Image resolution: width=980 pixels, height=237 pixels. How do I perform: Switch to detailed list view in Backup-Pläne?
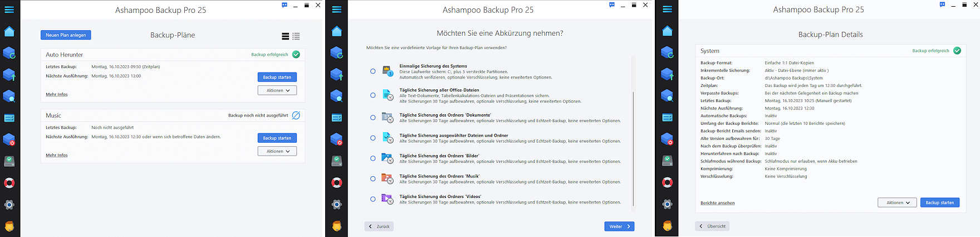[x=296, y=36]
